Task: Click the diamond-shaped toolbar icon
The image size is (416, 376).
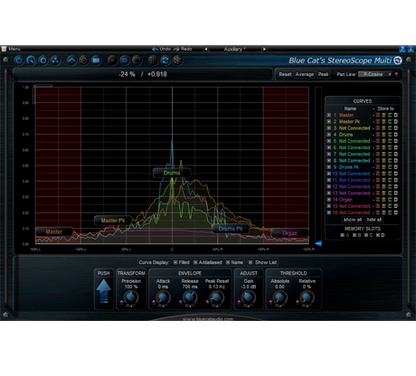Action: (x=84, y=60)
